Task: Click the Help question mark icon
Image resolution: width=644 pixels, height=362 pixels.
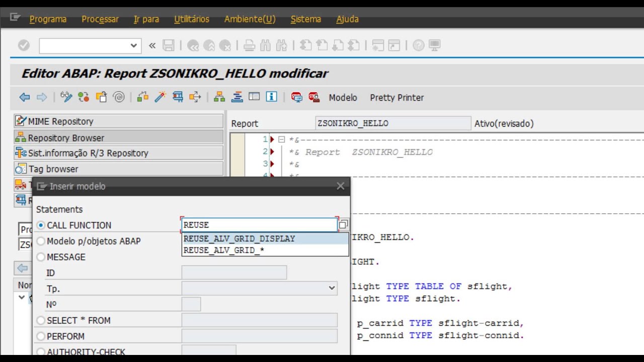Action: click(x=418, y=46)
